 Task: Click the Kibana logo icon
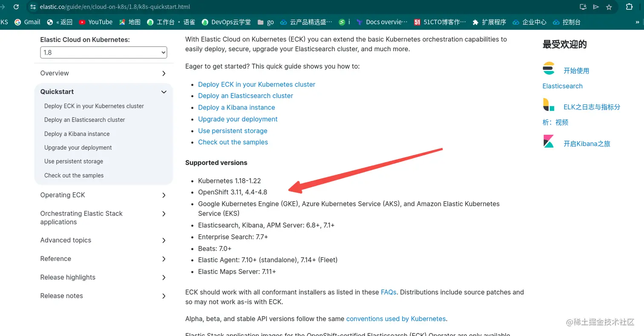coord(549,141)
